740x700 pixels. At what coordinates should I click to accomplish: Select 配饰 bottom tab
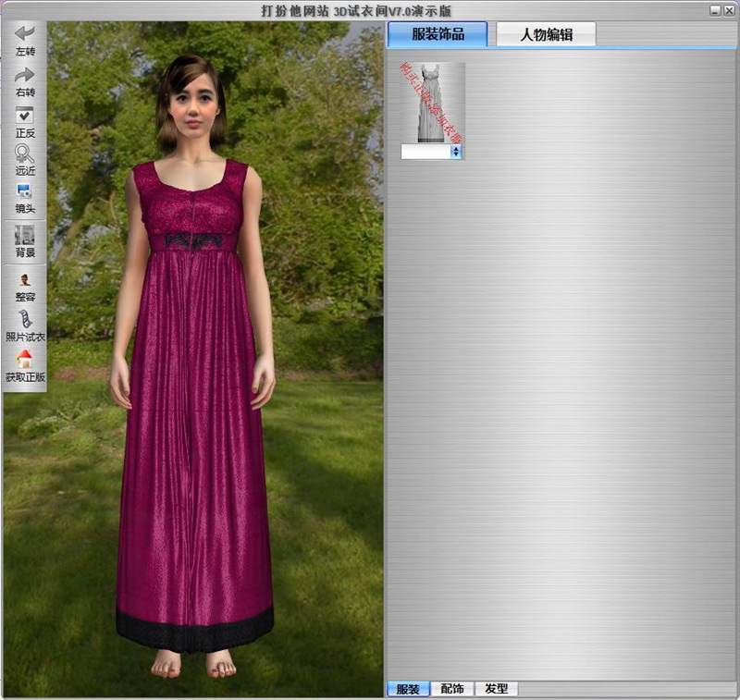452,689
